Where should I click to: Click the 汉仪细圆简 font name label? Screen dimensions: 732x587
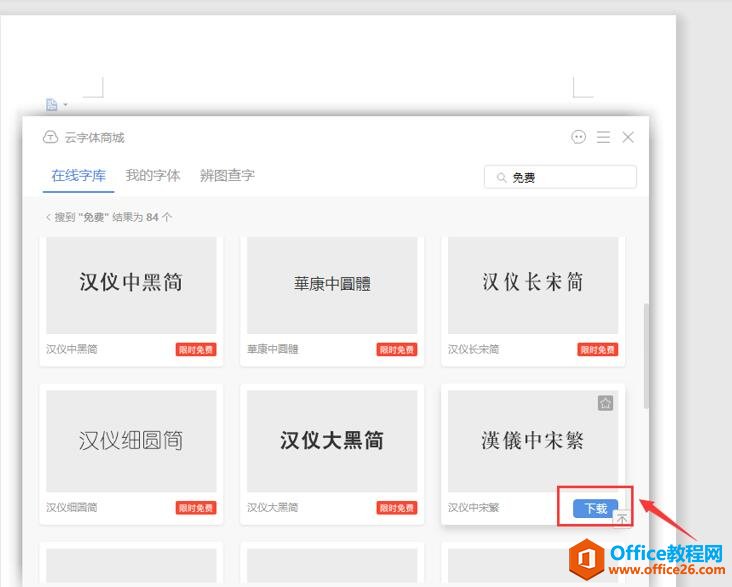72,508
